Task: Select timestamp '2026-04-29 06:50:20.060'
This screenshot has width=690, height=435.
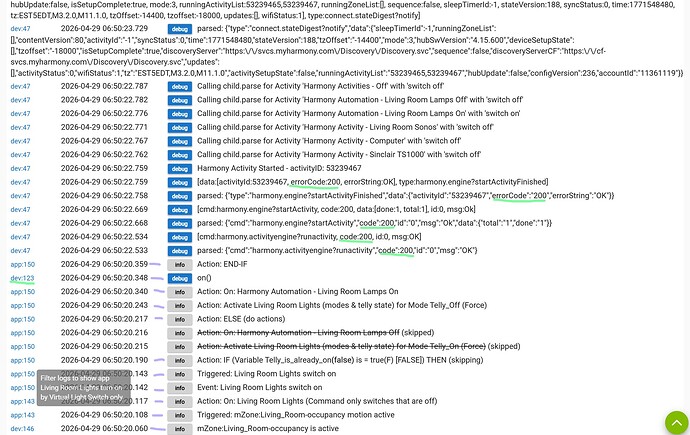Action: coord(104,428)
